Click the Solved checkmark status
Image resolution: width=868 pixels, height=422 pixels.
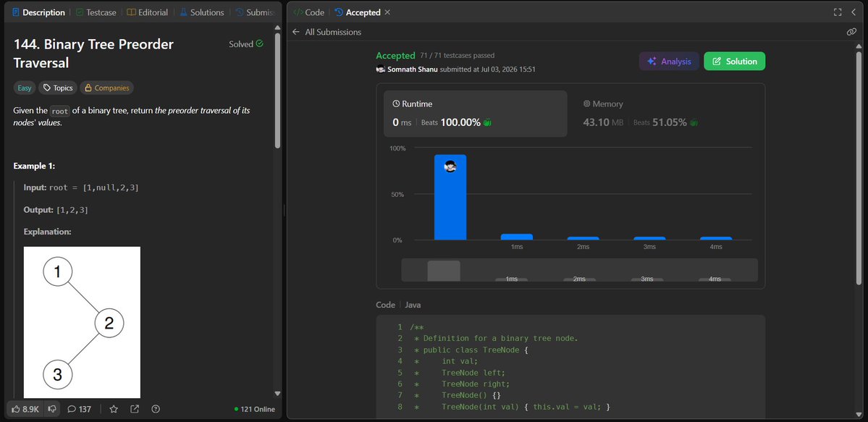click(x=246, y=44)
